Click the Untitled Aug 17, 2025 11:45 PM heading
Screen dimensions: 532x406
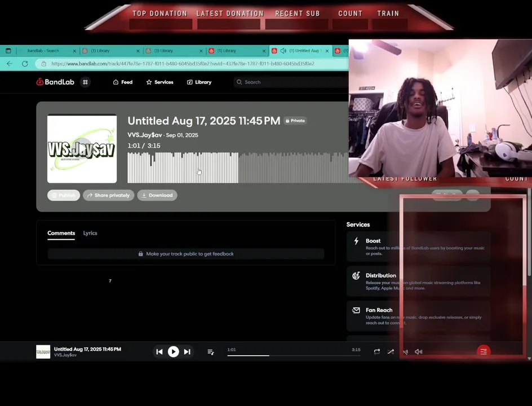[x=204, y=121]
